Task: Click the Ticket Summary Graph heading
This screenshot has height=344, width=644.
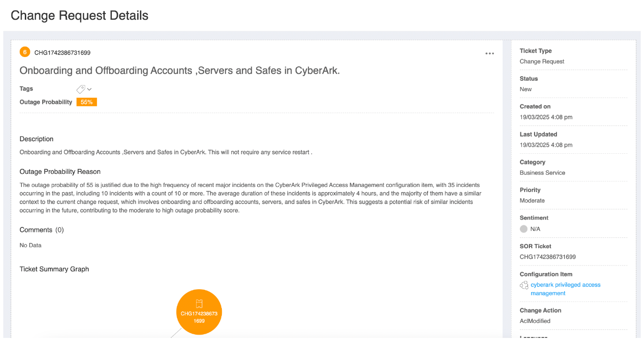Action: click(x=54, y=269)
